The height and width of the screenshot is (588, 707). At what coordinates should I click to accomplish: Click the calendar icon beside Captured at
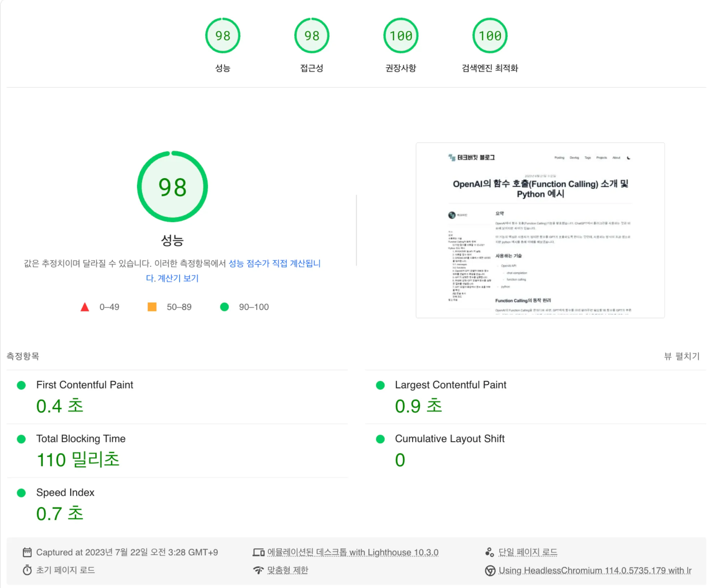point(27,552)
